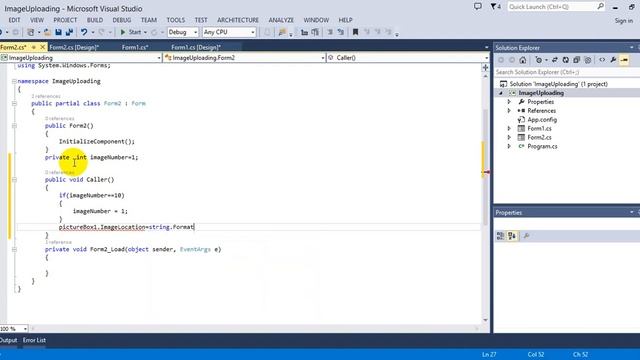Click Pending Changes Filter clock icon
Screen dimensions: 640x360
(x=539, y=60)
